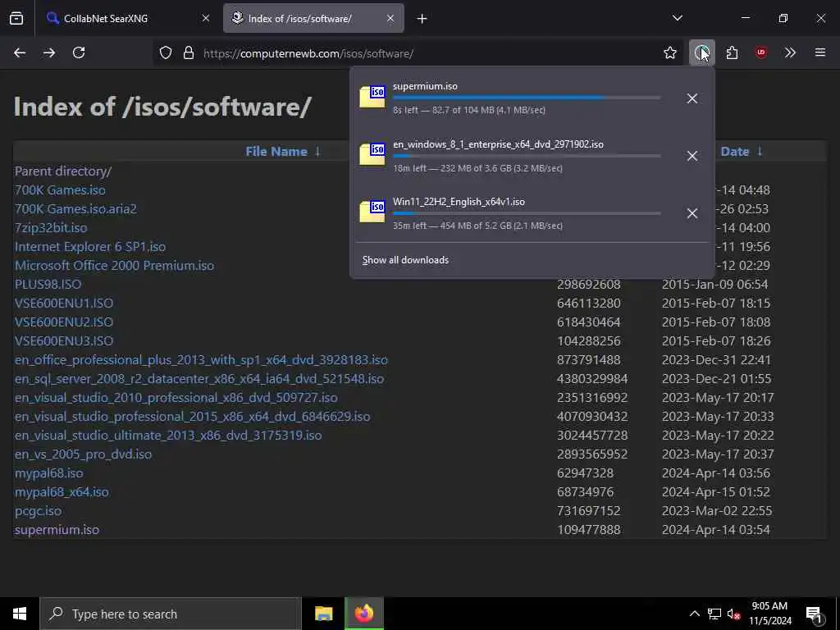
Task: Open File Explorer from the taskbar
Action: (x=323, y=614)
